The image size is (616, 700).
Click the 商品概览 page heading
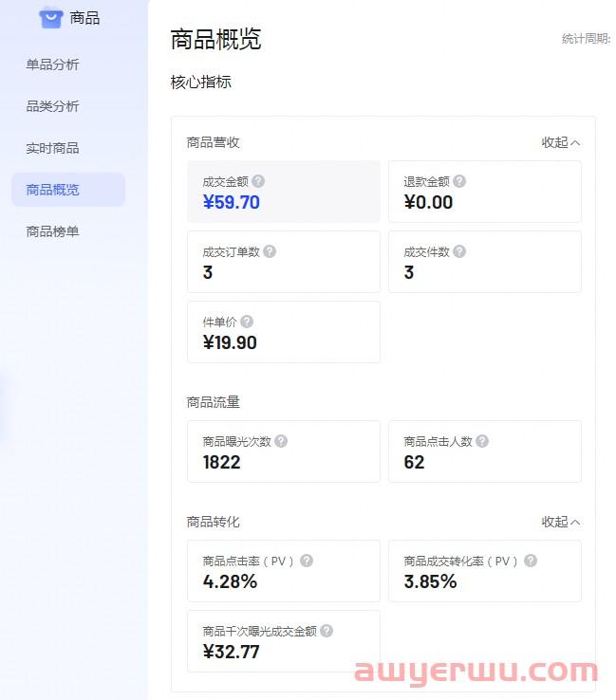click(x=215, y=39)
